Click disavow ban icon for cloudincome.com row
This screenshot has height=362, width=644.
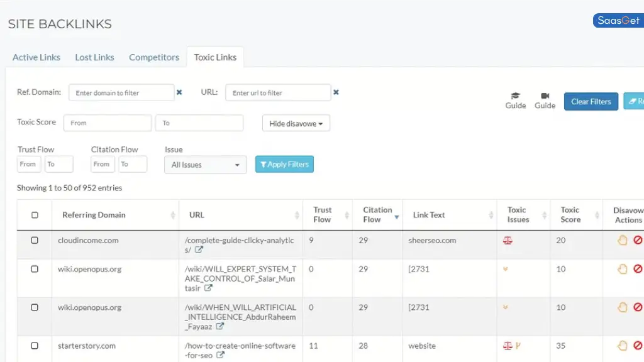click(x=638, y=240)
